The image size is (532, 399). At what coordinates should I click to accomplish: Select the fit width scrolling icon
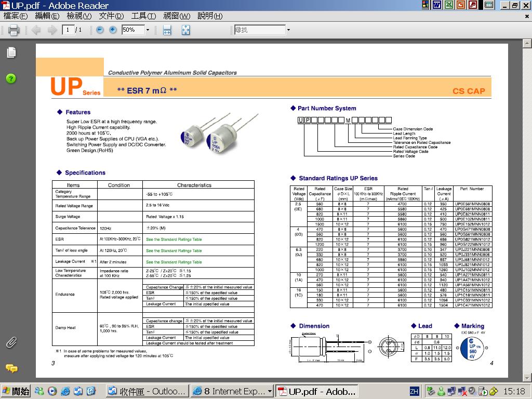[x=167, y=30]
